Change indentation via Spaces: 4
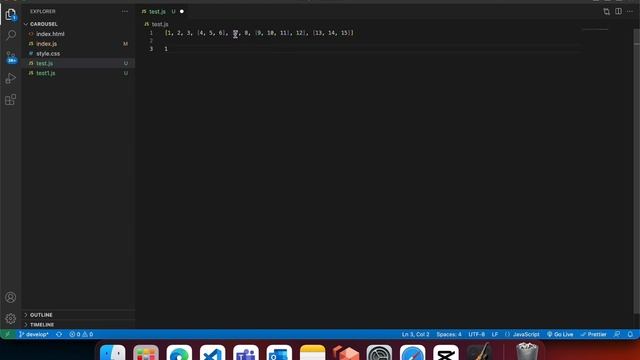 [x=449, y=334]
